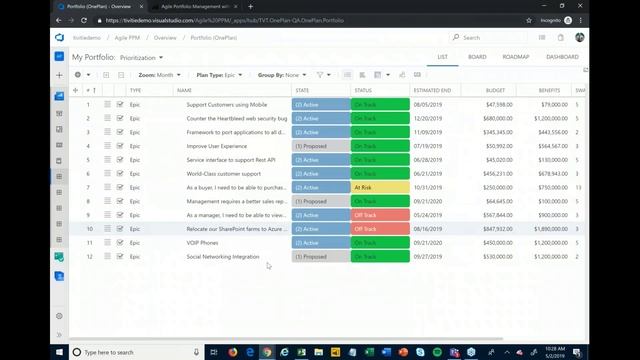Click the columns layout icon in the toolbar

point(378,75)
